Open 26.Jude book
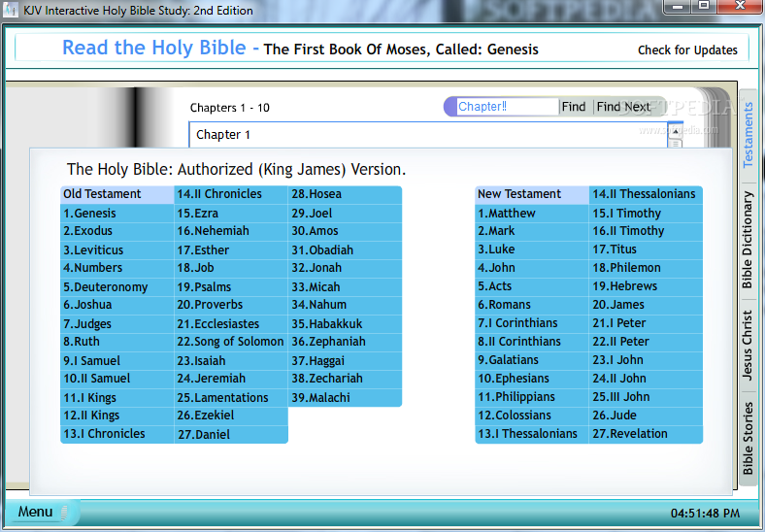The height and width of the screenshot is (532, 765). tap(646, 416)
